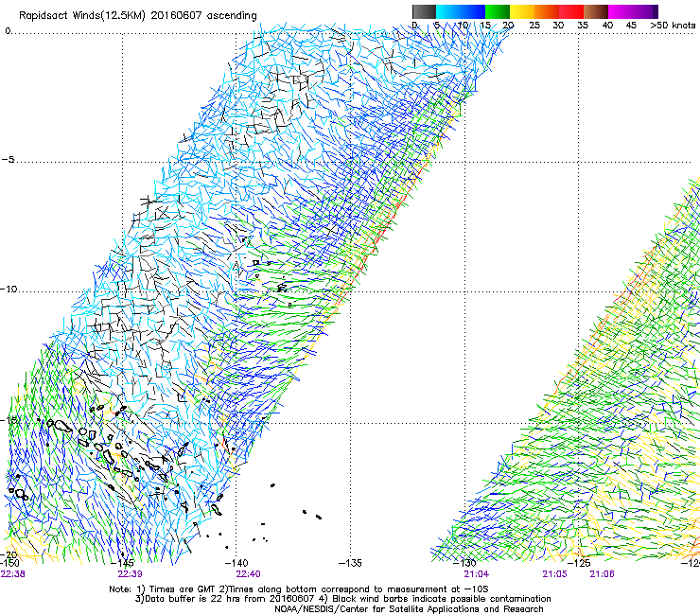Click the '40' value under the color legend
The image size is (700, 615).
607,26
